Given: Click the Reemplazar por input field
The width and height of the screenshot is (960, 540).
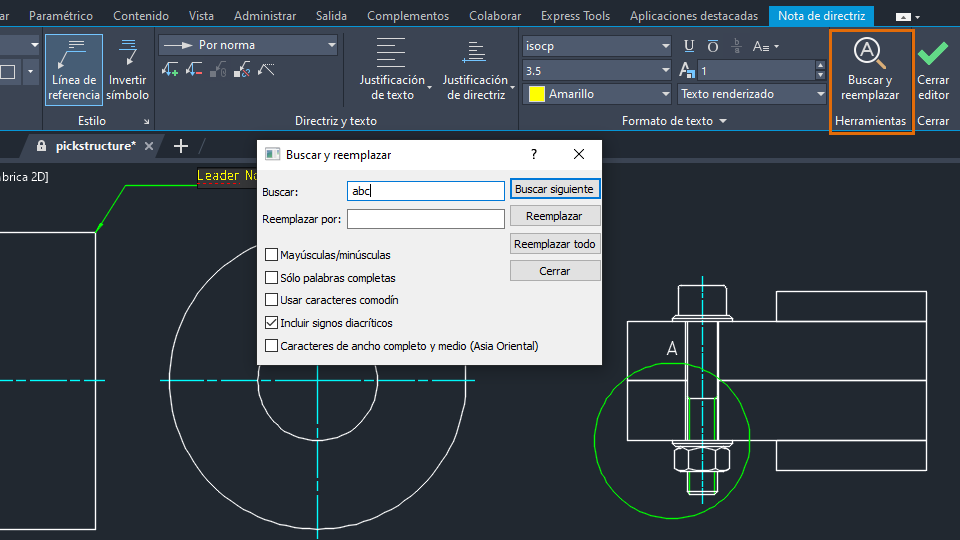Looking at the screenshot, I should coord(426,219).
